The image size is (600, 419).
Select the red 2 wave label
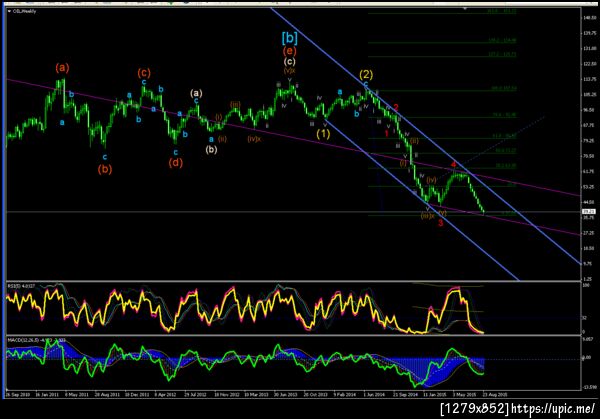pos(396,108)
